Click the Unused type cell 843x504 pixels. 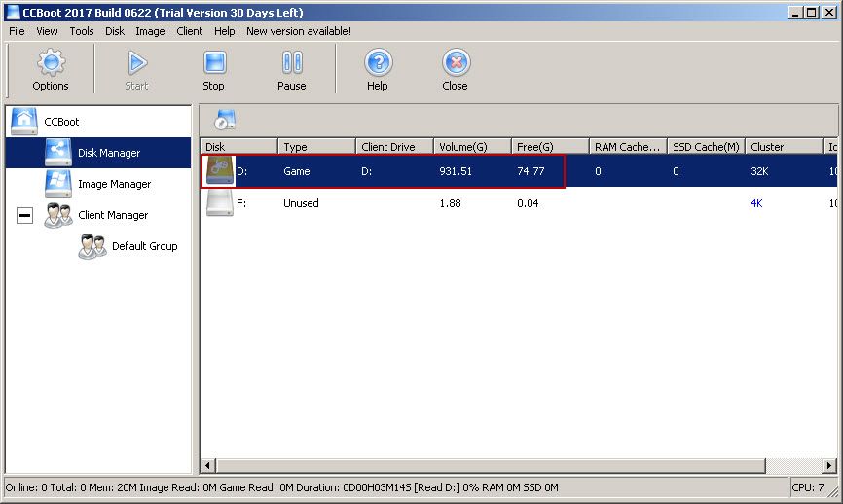301,203
